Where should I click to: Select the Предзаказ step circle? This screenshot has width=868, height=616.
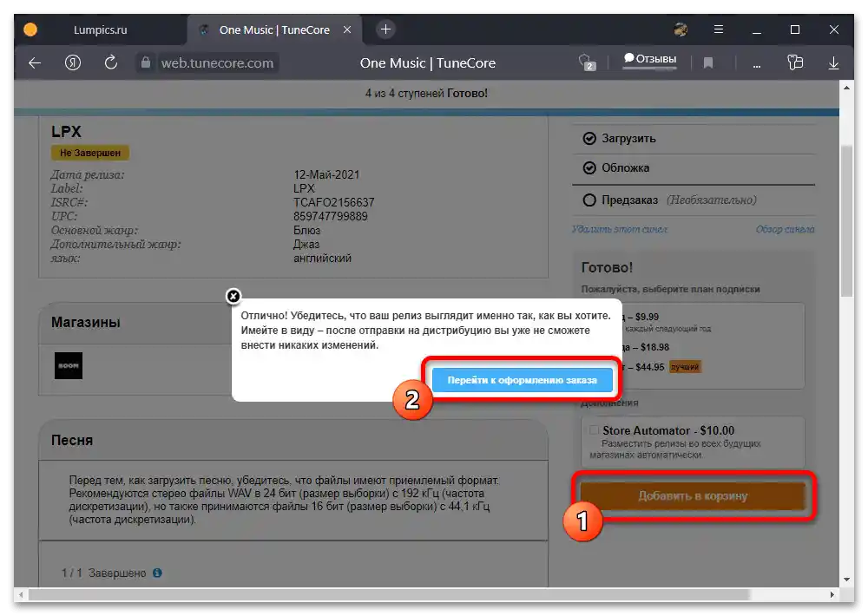589,200
